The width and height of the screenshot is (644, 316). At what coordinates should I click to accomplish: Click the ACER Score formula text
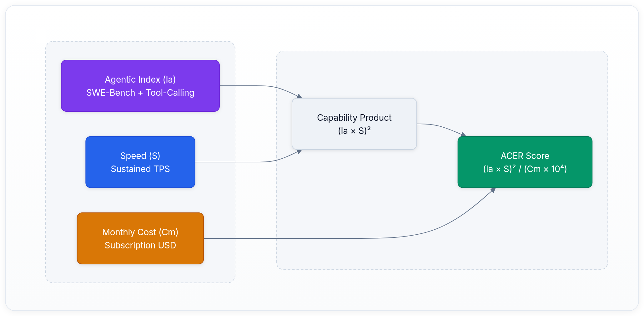[525, 169]
